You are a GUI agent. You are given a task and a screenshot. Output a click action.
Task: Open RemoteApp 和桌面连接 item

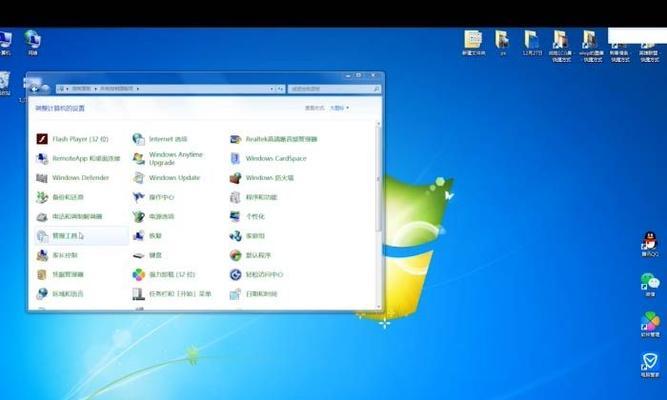[78, 158]
